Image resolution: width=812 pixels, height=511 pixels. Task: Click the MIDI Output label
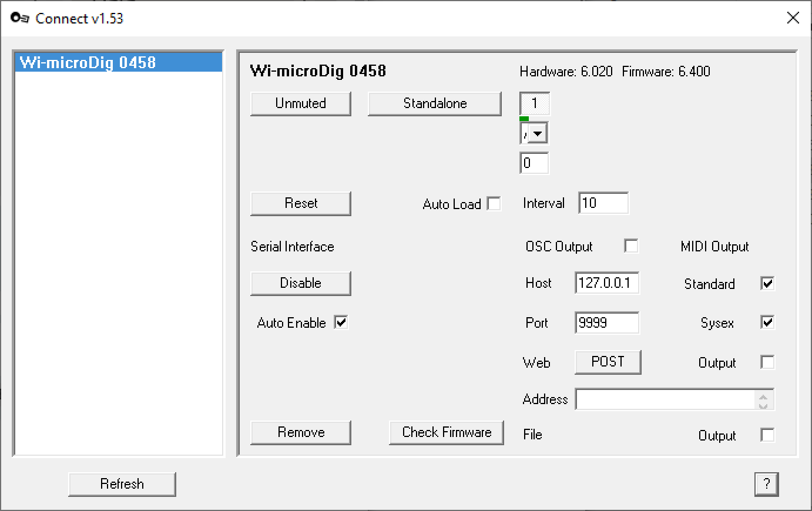(x=714, y=247)
